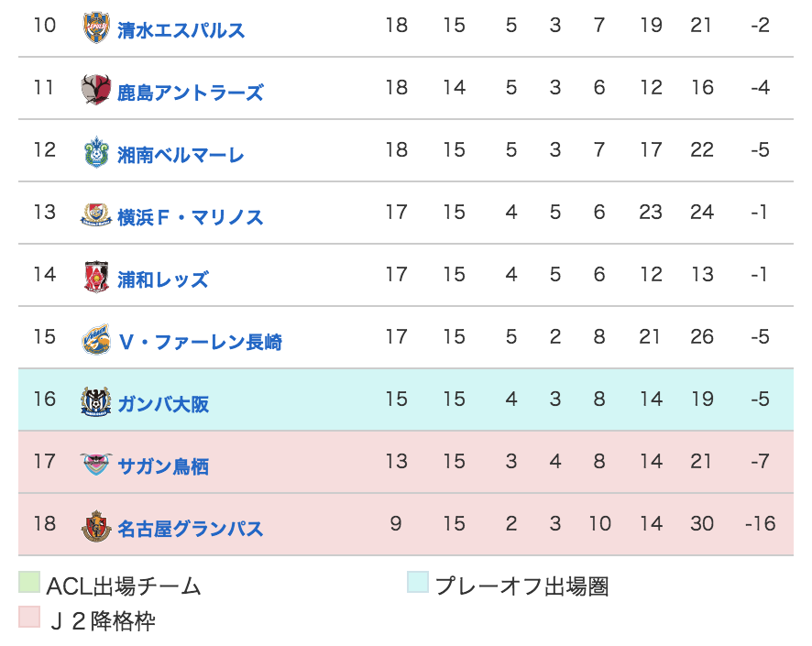Click the green ACL出場チーム legend swatch

pyautogui.click(x=29, y=582)
